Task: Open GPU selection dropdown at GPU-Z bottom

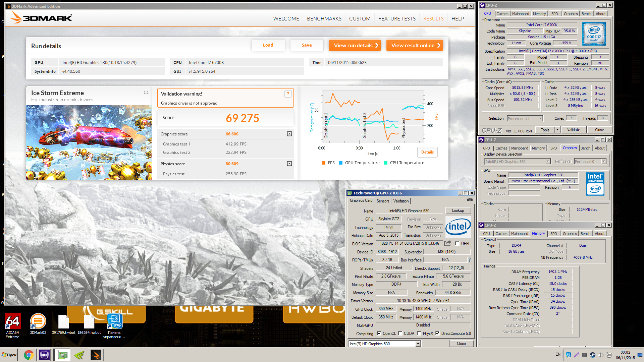Action: [418, 344]
